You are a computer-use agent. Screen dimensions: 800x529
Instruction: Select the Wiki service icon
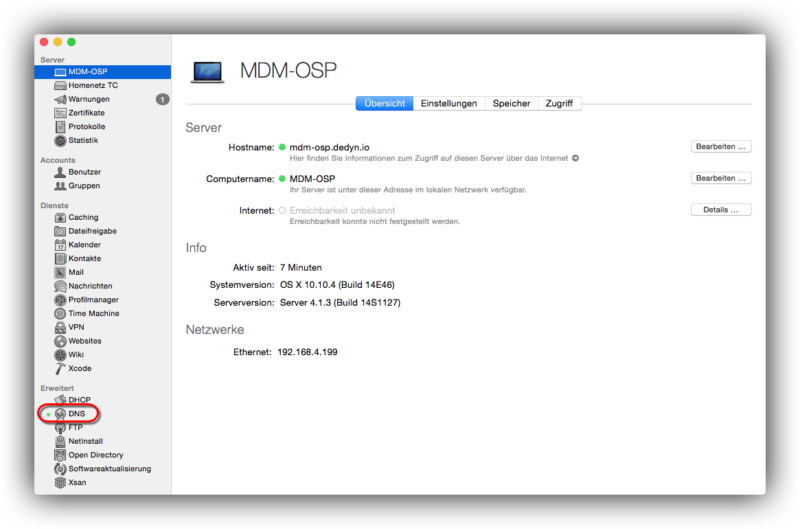pos(60,355)
